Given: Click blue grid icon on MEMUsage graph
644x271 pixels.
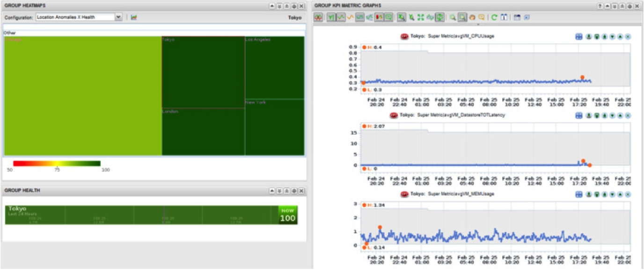Looking at the screenshot, I should click(x=579, y=194).
